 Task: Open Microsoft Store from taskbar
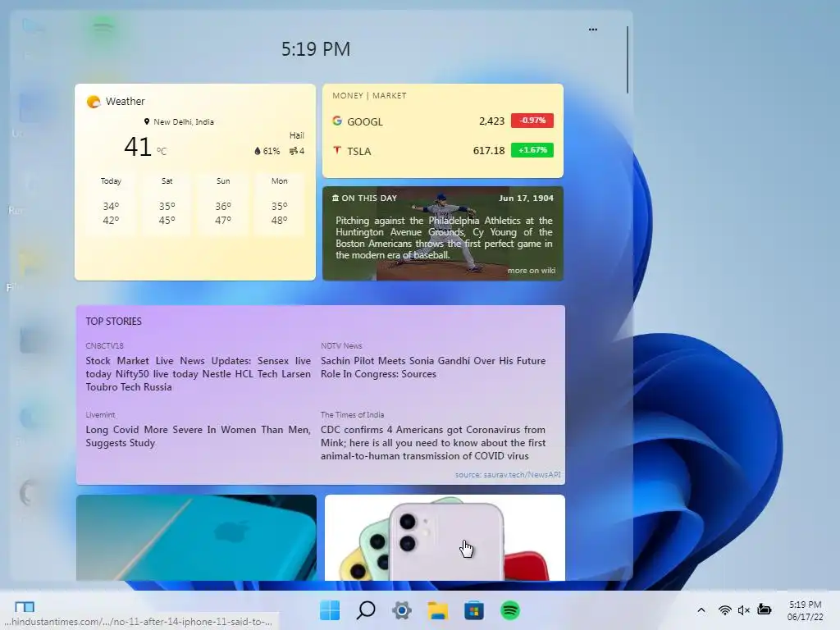473,610
